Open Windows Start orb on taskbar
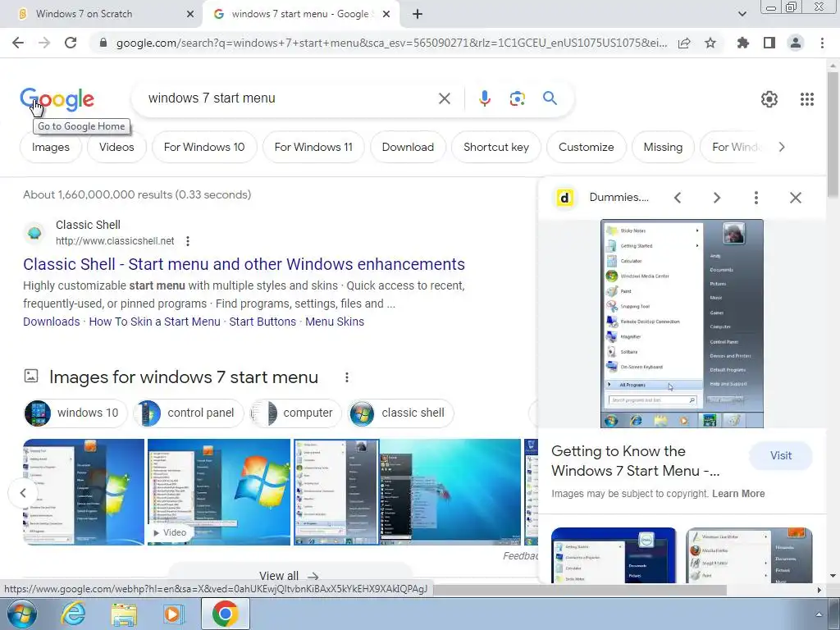 point(22,614)
